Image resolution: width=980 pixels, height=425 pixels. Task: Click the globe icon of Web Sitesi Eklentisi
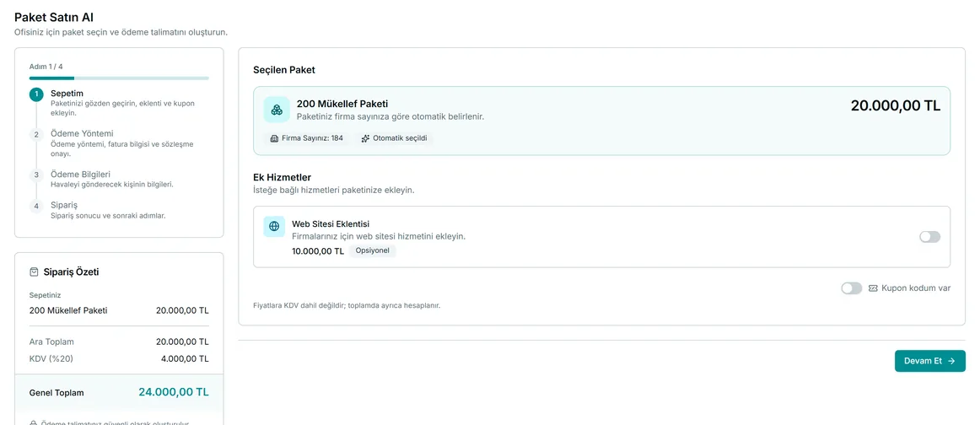(274, 226)
